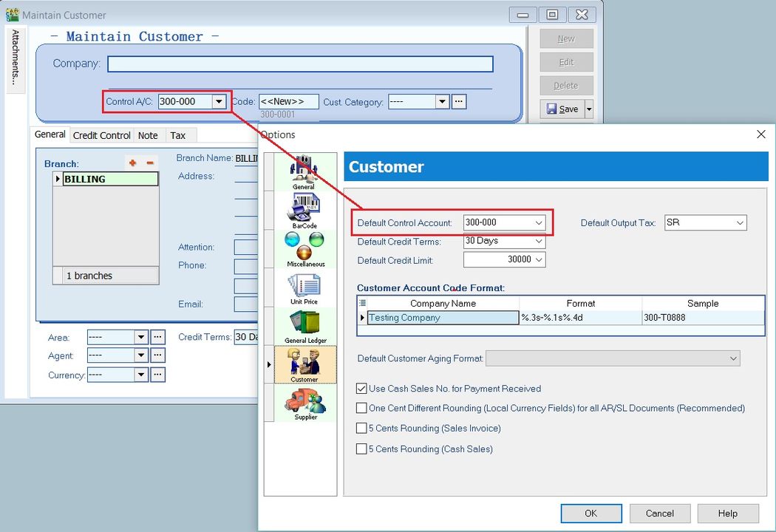Click the Help button

tap(728, 513)
